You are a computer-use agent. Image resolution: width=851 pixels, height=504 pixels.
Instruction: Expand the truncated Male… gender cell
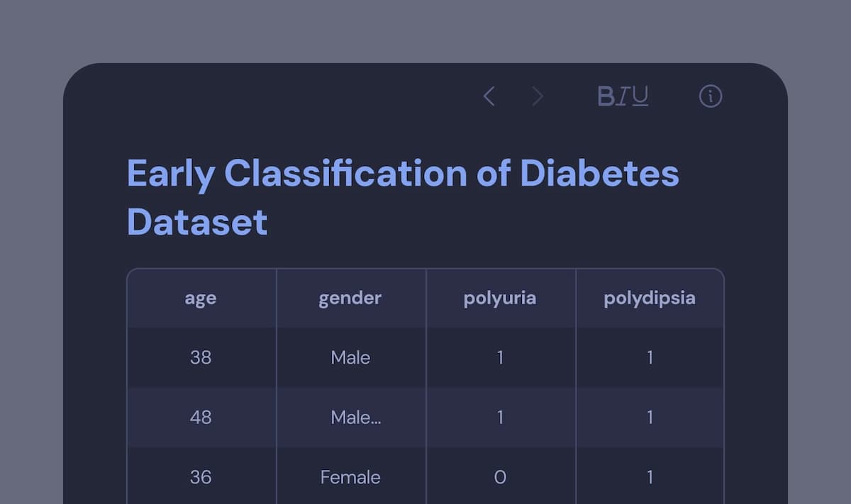point(356,418)
